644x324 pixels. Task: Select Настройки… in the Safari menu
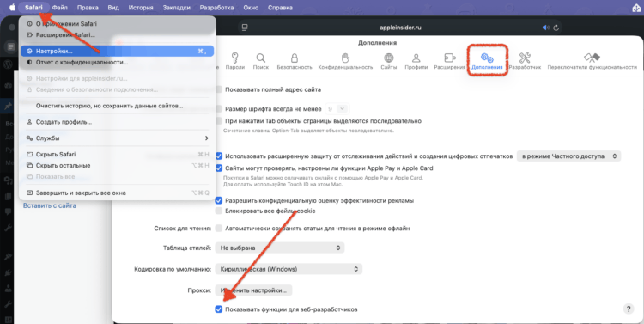118,52
